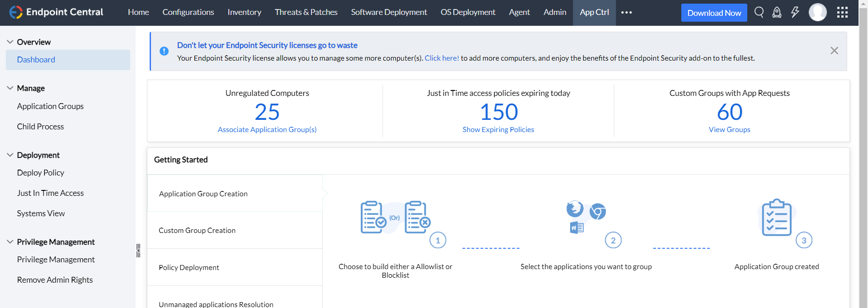
Task: Dismiss the license banner with X
Action: coord(834,51)
